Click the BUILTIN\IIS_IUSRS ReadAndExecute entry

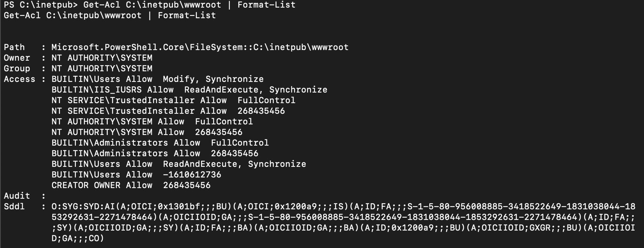pyautogui.click(x=189, y=90)
